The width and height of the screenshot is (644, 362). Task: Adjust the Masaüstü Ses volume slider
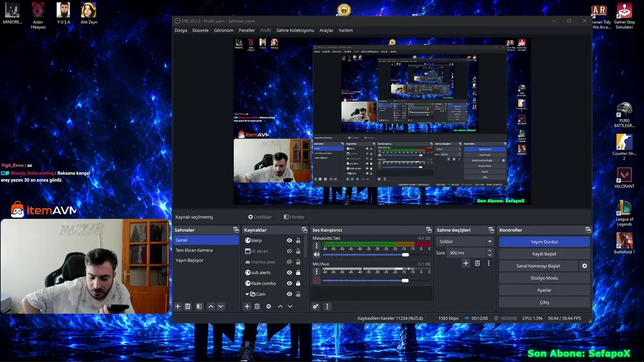[x=376, y=254]
